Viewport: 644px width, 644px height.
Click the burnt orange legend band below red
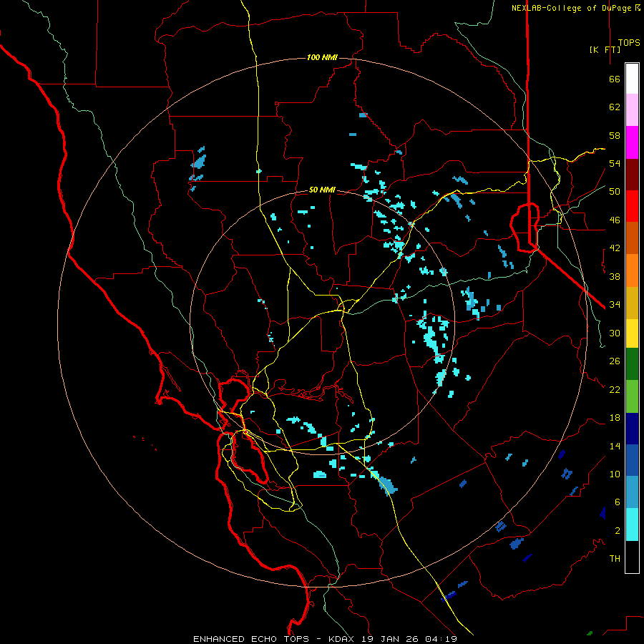(632, 238)
